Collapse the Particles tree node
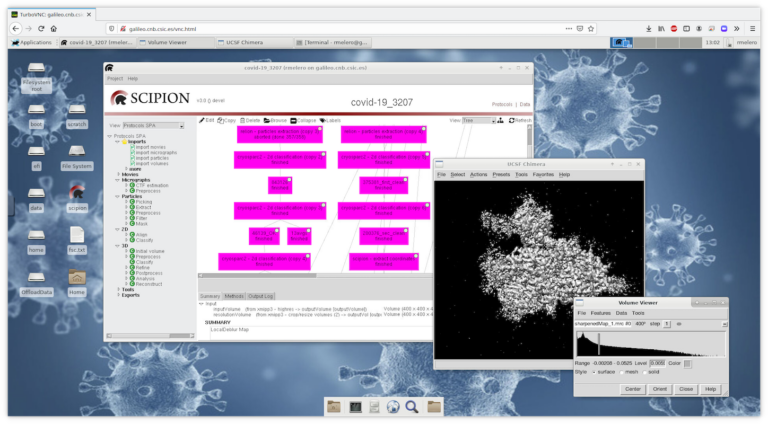The height and width of the screenshot is (424, 768). point(118,196)
